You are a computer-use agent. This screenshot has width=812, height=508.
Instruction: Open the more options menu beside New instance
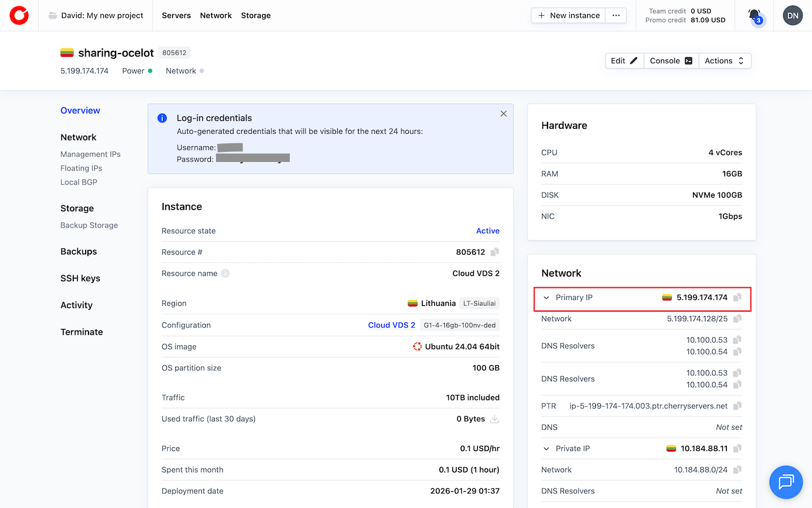point(616,15)
